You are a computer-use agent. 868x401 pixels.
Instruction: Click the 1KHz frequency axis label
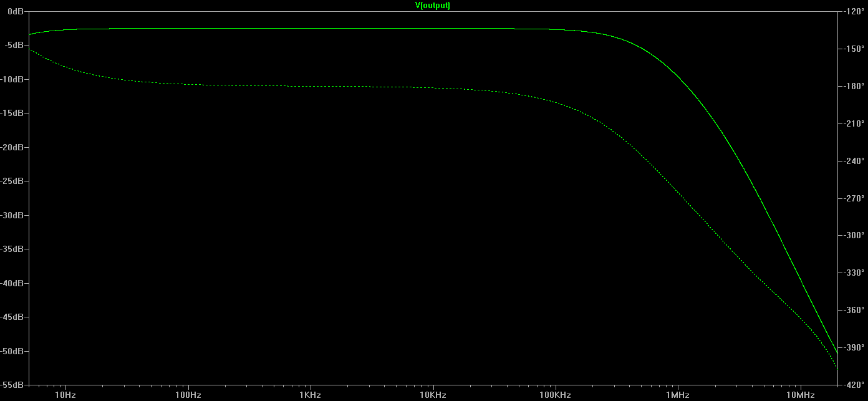[311, 395]
